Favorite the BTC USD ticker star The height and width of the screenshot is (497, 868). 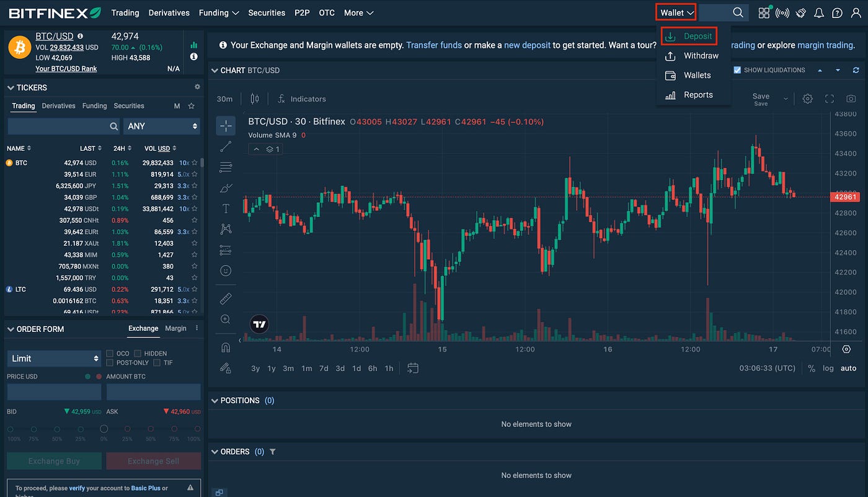[194, 163]
